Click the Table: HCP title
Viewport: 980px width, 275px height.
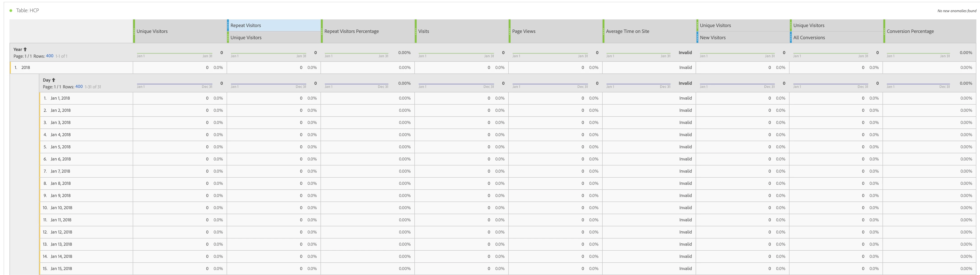point(27,11)
